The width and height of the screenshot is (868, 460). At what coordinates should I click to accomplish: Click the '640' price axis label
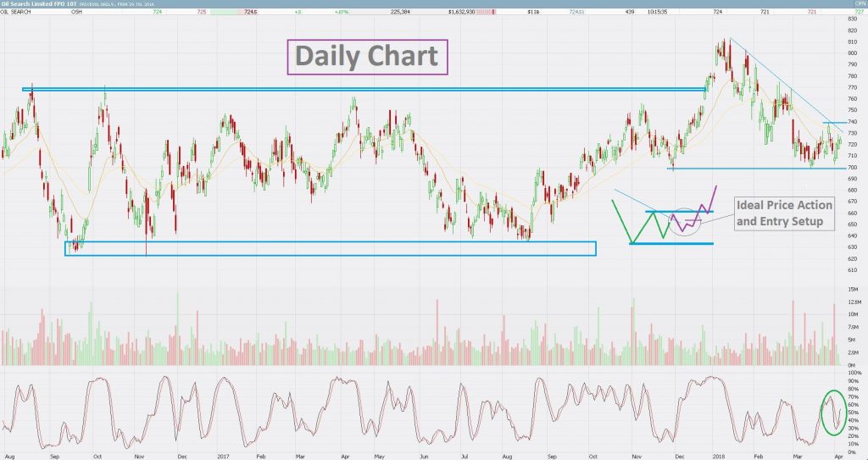click(x=853, y=236)
